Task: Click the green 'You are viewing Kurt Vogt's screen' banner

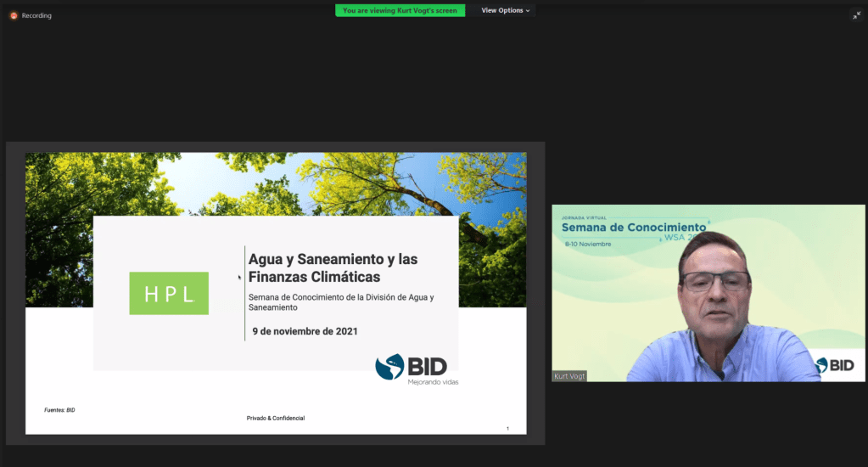Action: click(400, 10)
